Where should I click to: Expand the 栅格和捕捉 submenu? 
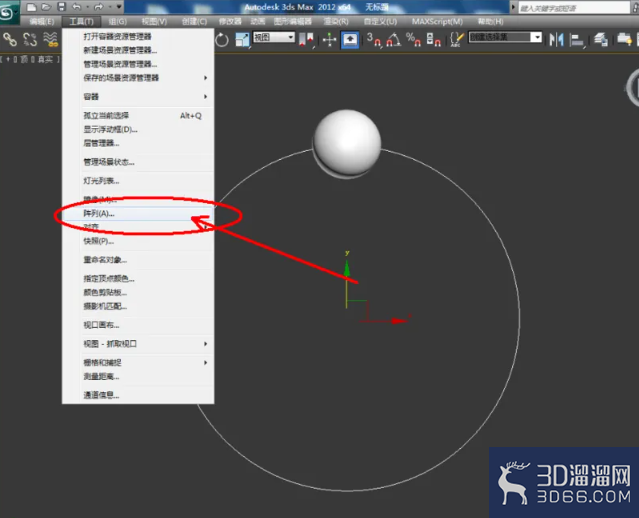pyautogui.click(x=138, y=363)
